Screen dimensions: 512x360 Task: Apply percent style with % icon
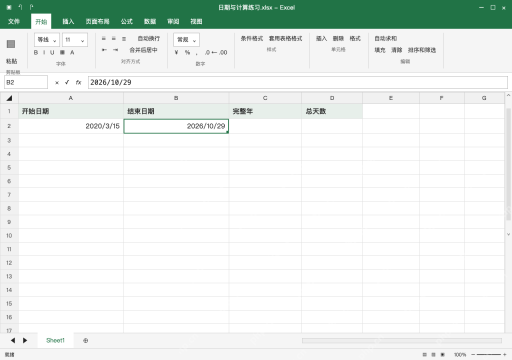187,52
